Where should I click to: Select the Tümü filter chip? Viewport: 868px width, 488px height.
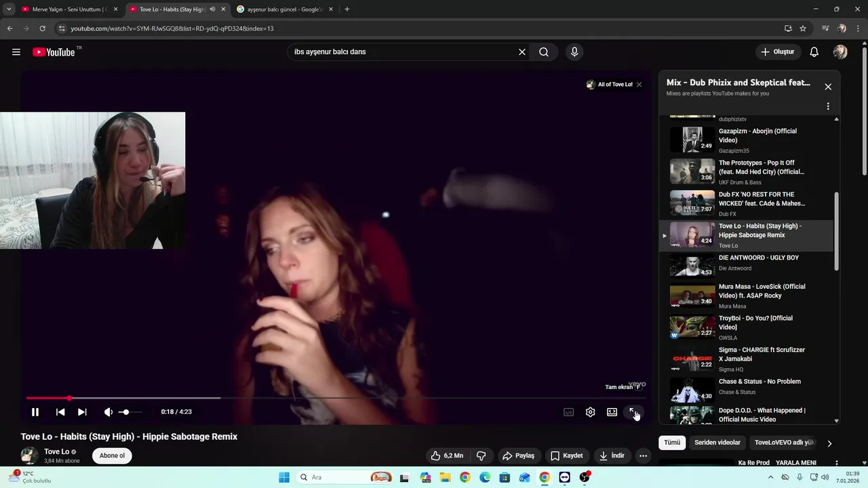pyautogui.click(x=671, y=443)
